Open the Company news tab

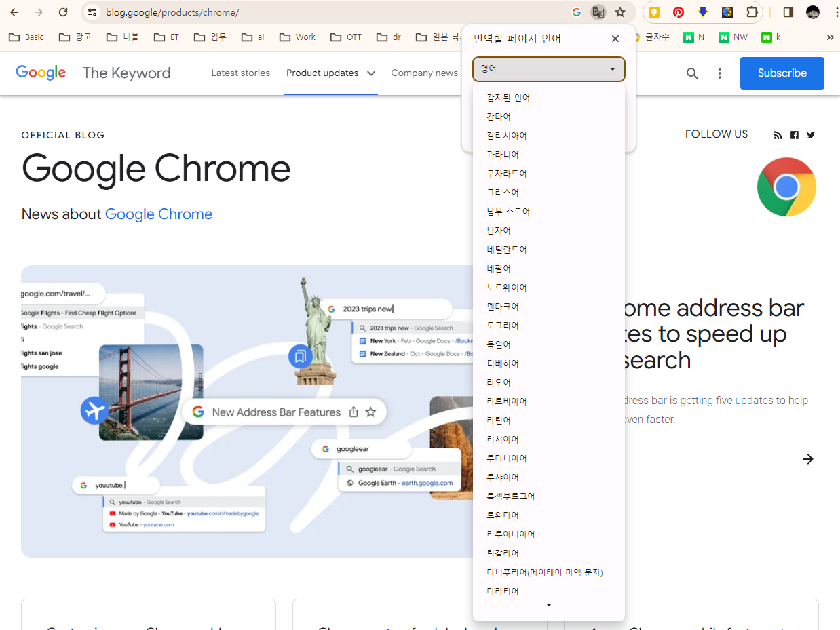[x=424, y=73]
